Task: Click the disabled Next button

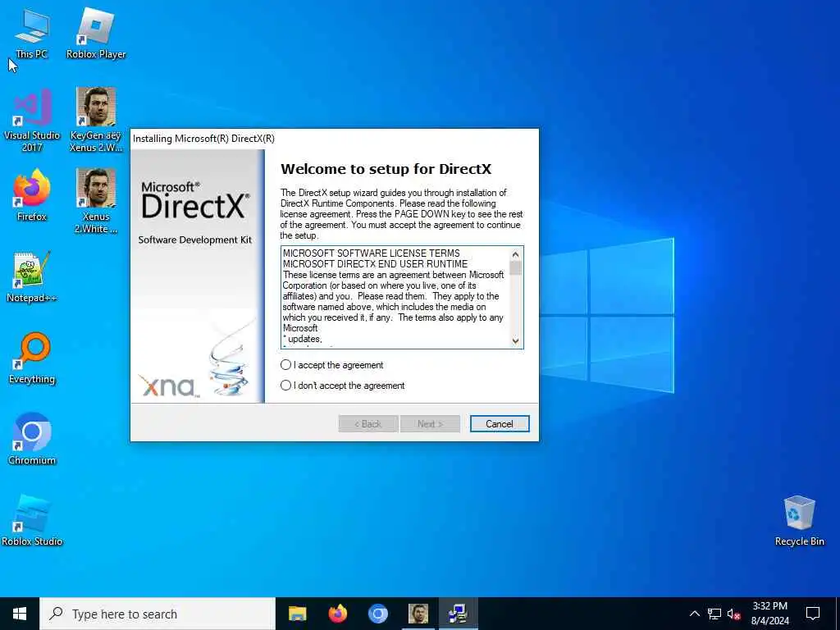Action: [x=430, y=424]
